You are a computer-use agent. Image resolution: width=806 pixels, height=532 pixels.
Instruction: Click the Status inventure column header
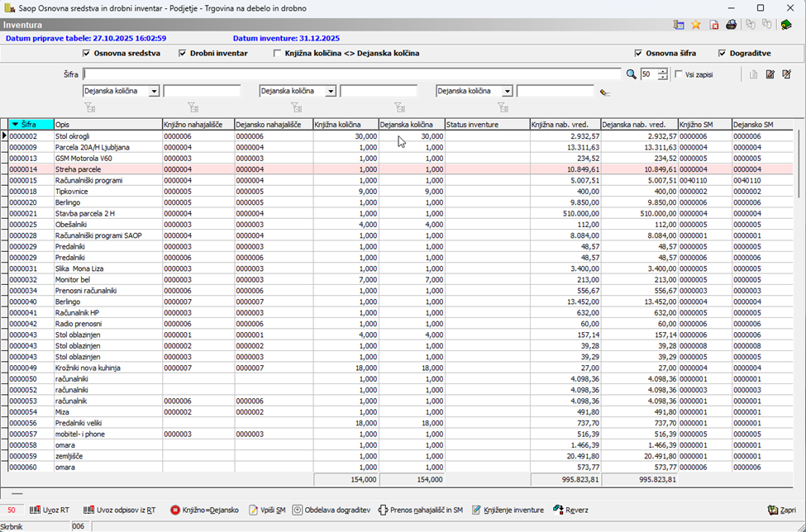[486, 124]
